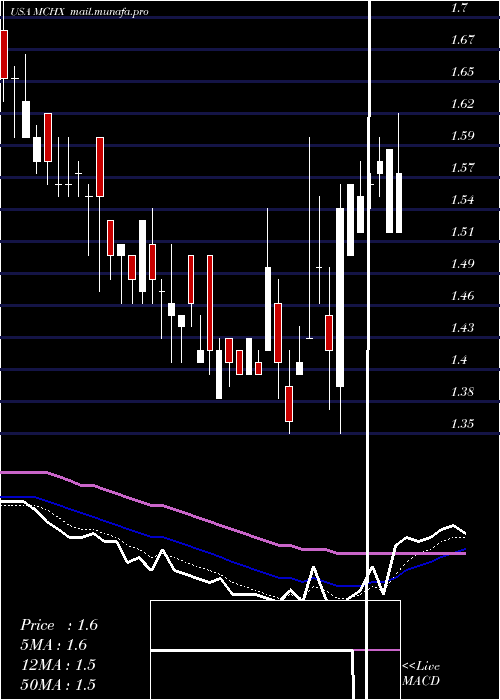The width and height of the screenshot is (500, 700).
Task: Click the <<Live MACD label
Action: coord(421,674)
